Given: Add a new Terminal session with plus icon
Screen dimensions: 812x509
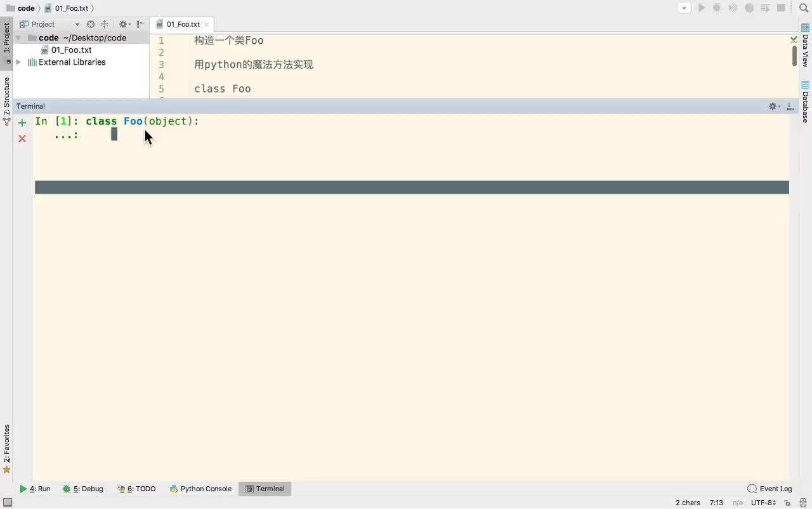Looking at the screenshot, I should click(x=22, y=122).
